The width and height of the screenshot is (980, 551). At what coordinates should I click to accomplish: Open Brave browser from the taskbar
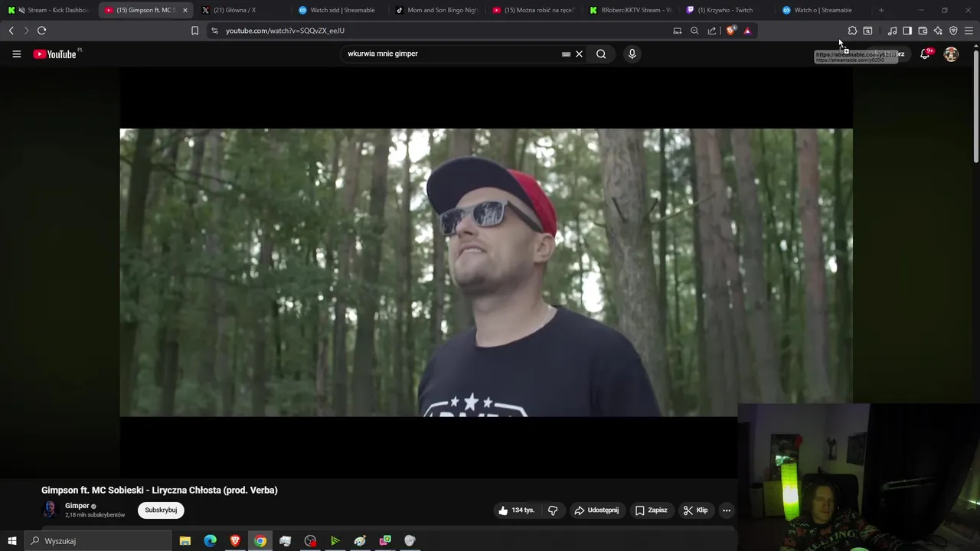[x=235, y=541]
